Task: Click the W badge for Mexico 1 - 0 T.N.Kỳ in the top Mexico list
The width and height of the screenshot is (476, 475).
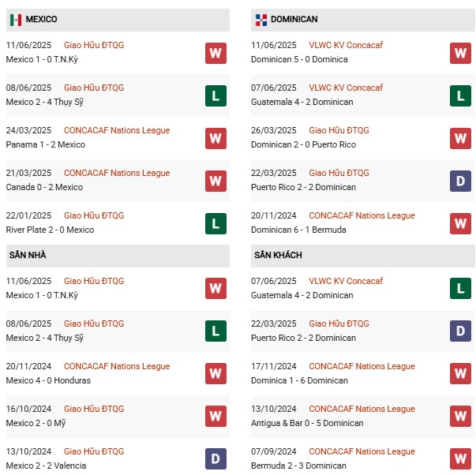Action: pyautogui.click(x=216, y=53)
